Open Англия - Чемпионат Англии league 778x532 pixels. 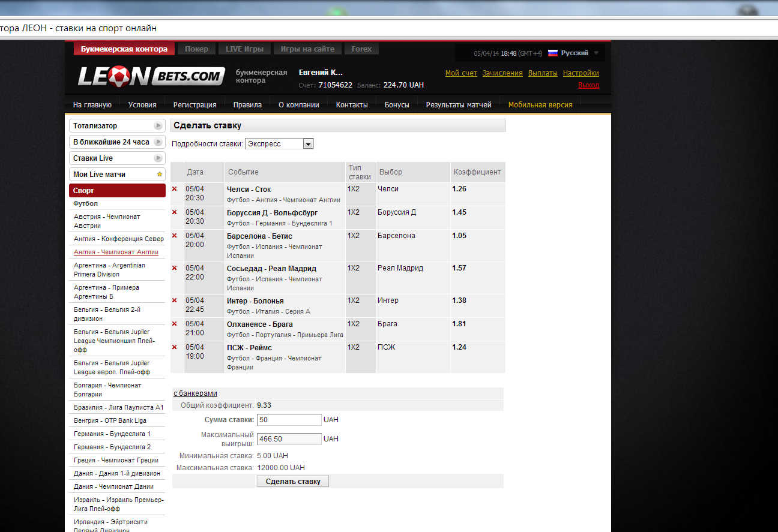point(116,252)
